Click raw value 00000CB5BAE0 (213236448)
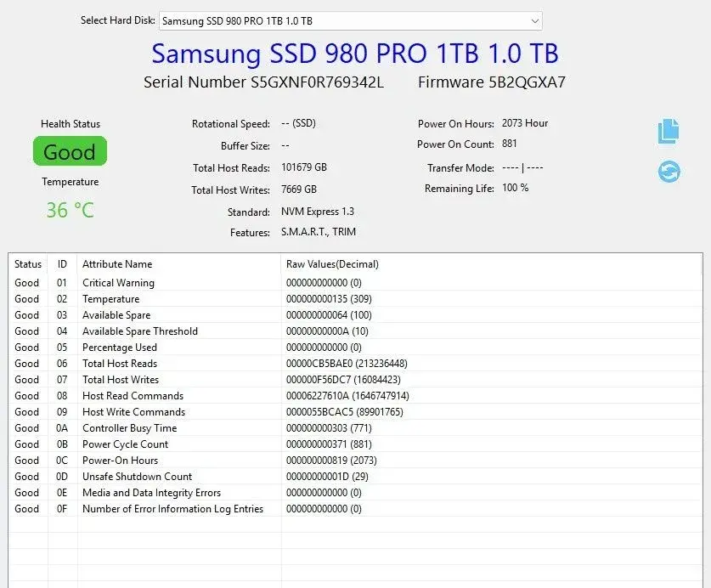 [347, 364]
